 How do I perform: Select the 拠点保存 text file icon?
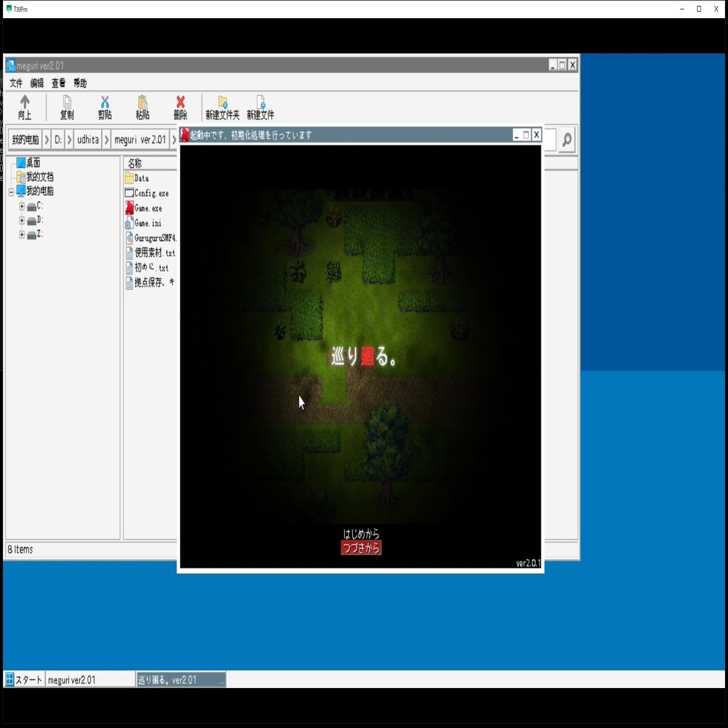coord(129,283)
